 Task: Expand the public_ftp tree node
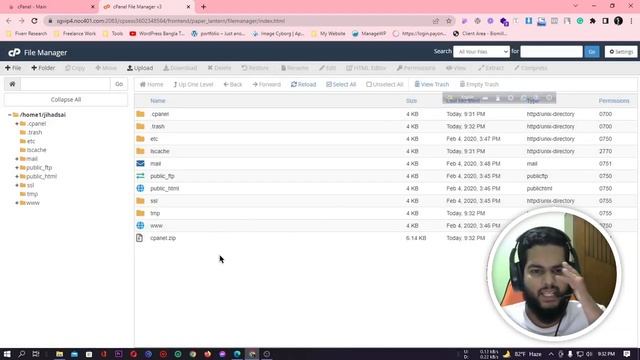click(x=17, y=167)
